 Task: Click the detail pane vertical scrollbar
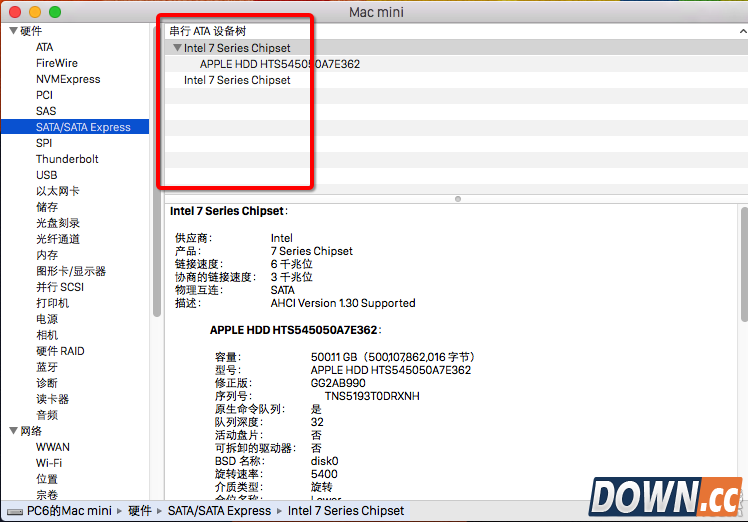pyautogui.click(x=744, y=265)
